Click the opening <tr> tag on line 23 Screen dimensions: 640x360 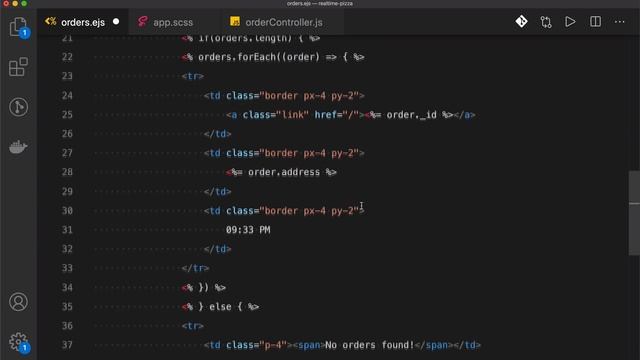pos(193,76)
